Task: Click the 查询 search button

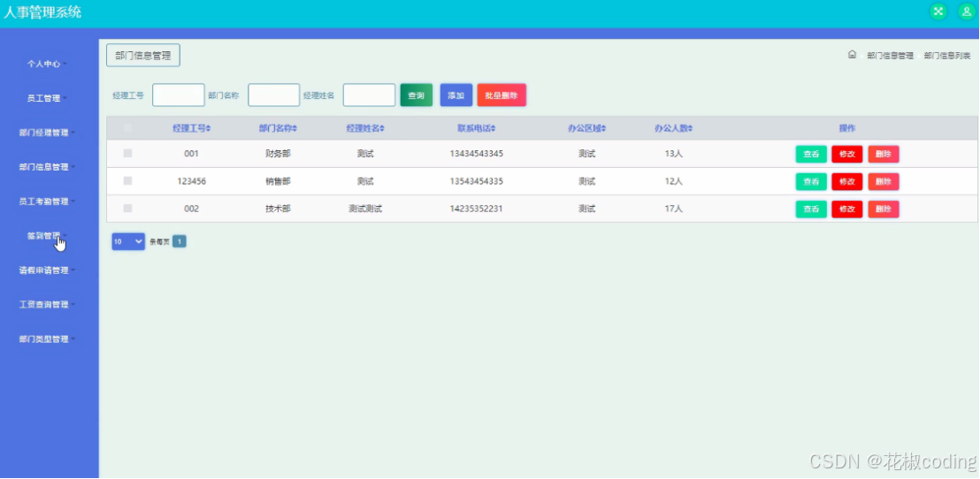Action: pyautogui.click(x=417, y=95)
